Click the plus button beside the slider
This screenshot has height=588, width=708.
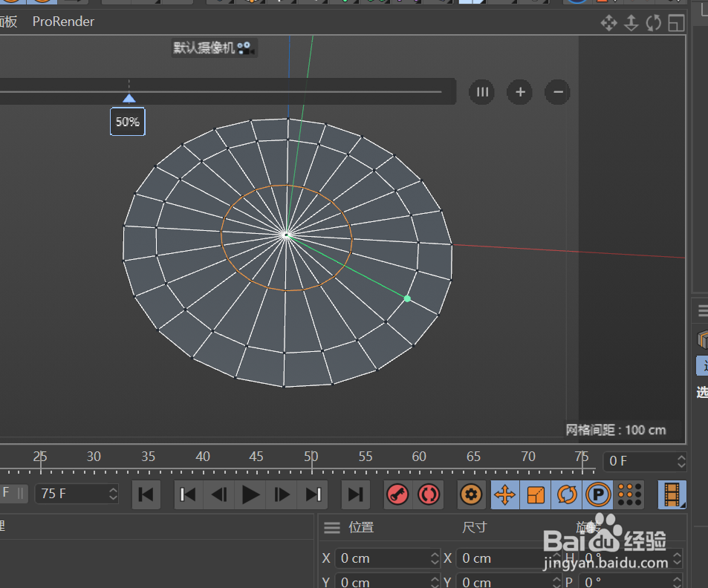click(x=520, y=92)
